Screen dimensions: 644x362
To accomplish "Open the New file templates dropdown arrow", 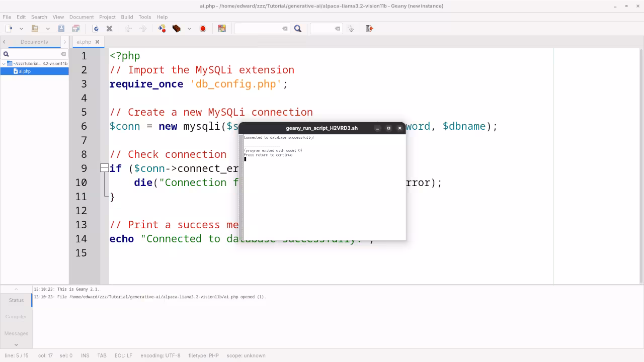I will point(21,29).
